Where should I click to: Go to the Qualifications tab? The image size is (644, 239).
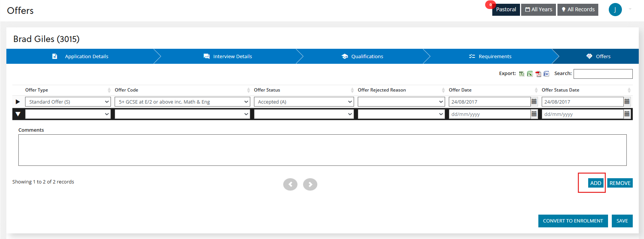tap(362, 56)
